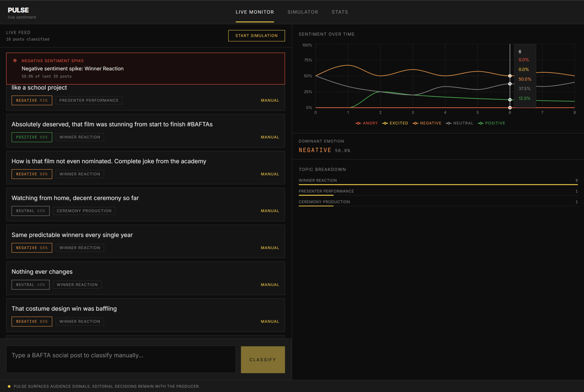584x392 pixels.
Task: Toggle the POSITIVE legend entry
Action: click(492, 123)
